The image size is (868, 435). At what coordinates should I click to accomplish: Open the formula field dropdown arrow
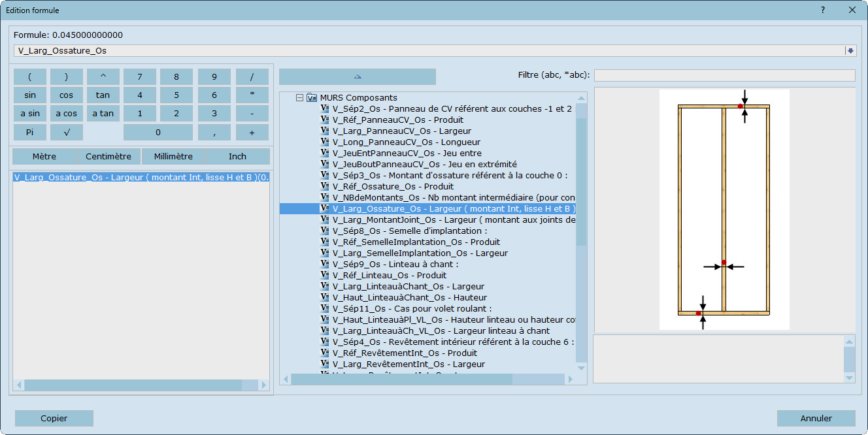coord(850,50)
